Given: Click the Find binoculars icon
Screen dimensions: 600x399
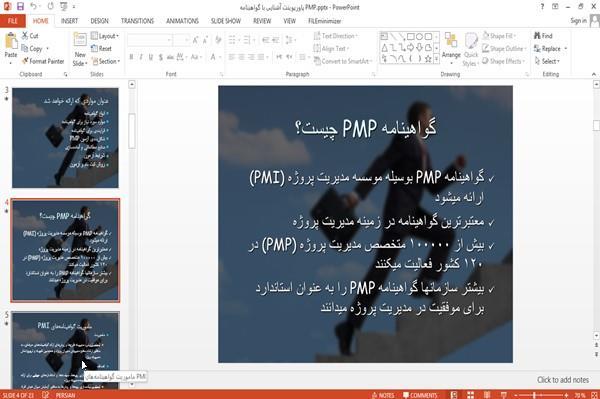Looking at the screenshot, I should pyautogui.click(x=537, y=36).
